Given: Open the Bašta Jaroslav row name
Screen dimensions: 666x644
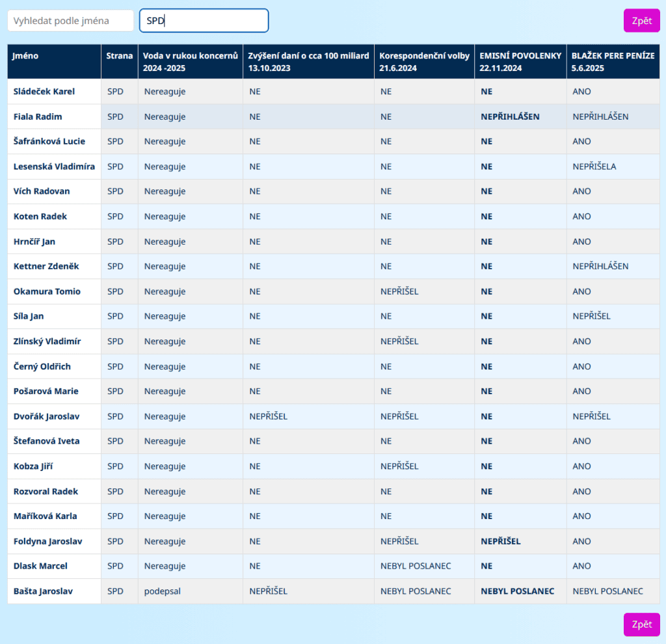Looking at the screenshot, I should point(43,591).
